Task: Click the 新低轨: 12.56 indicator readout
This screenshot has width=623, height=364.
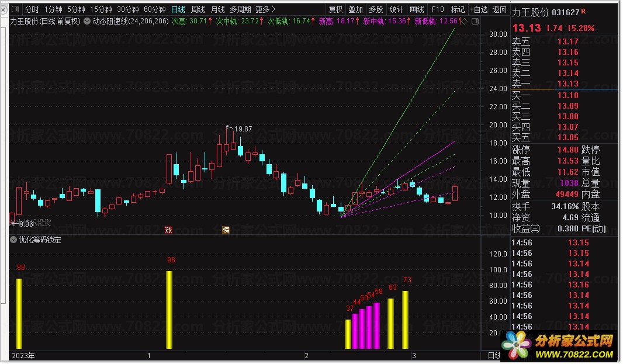Action: pyautogui.click(x=438, y=21)
